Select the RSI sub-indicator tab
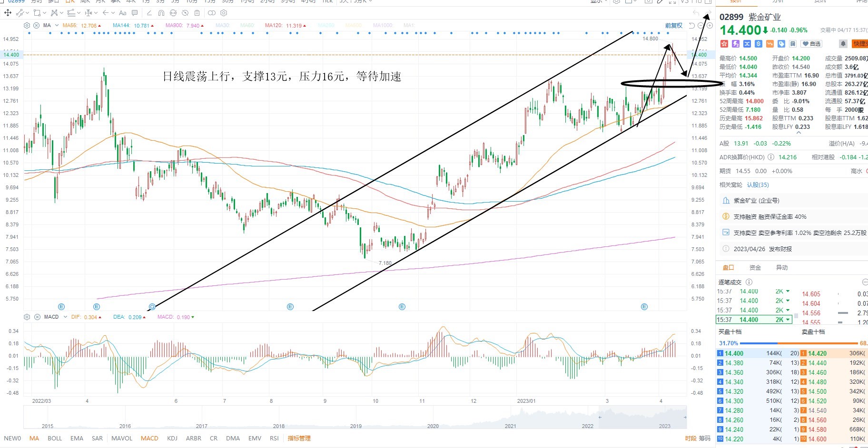Screen dimensions: 868x448 (x=274, y=438)
